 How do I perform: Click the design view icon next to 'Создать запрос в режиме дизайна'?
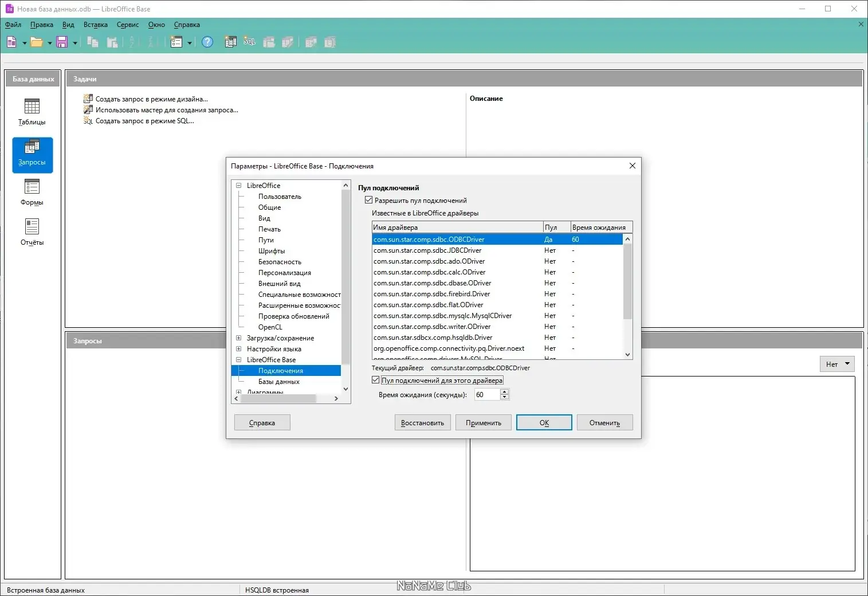tap(88, 99)
